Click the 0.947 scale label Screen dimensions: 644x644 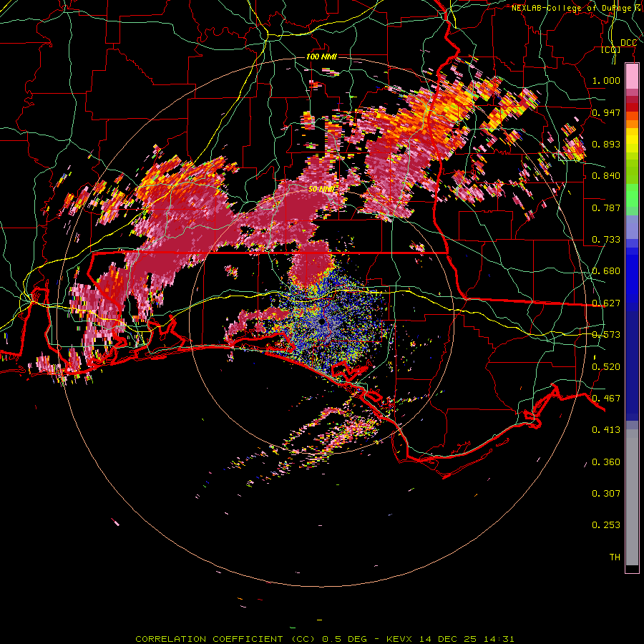click(x=606, y=112)
